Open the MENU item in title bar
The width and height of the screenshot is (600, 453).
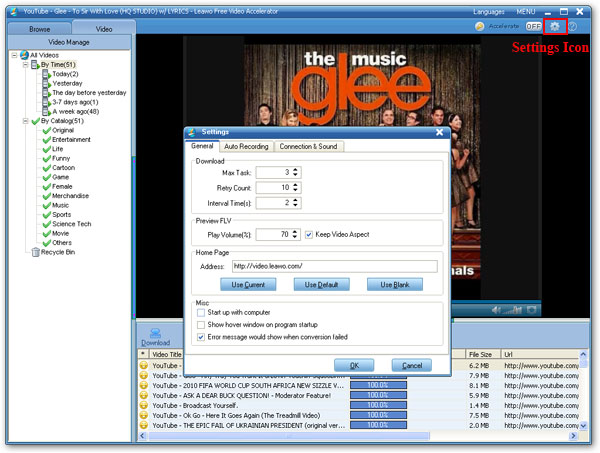coord(526,12)
